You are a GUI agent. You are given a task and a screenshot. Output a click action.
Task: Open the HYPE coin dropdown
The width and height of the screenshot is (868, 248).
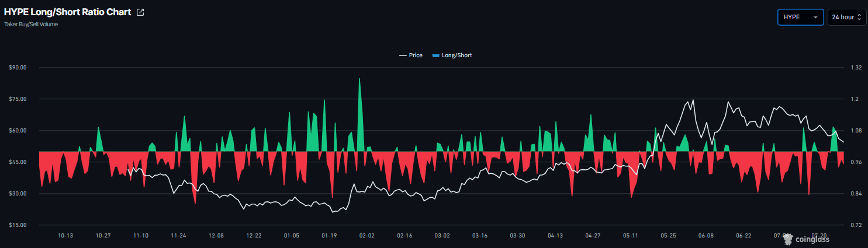coord(800,17)
